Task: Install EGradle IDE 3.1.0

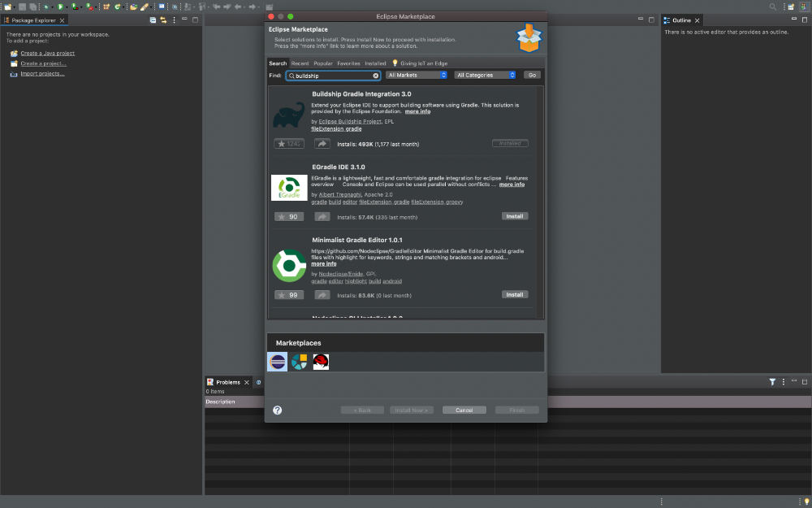Action: pos(515,216)
